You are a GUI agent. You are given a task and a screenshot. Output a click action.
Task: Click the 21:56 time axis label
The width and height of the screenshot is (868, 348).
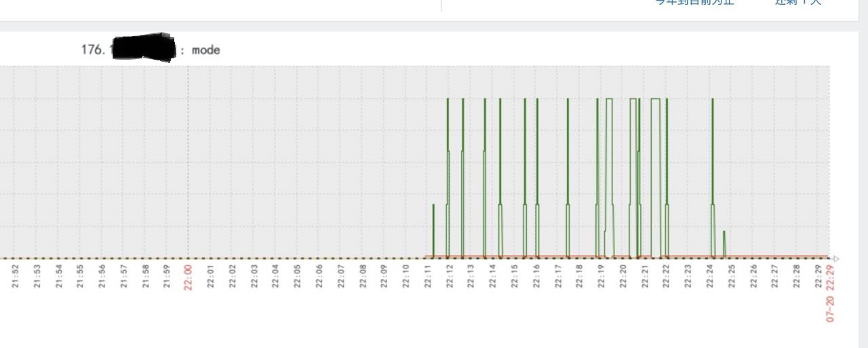coord(102,275)
